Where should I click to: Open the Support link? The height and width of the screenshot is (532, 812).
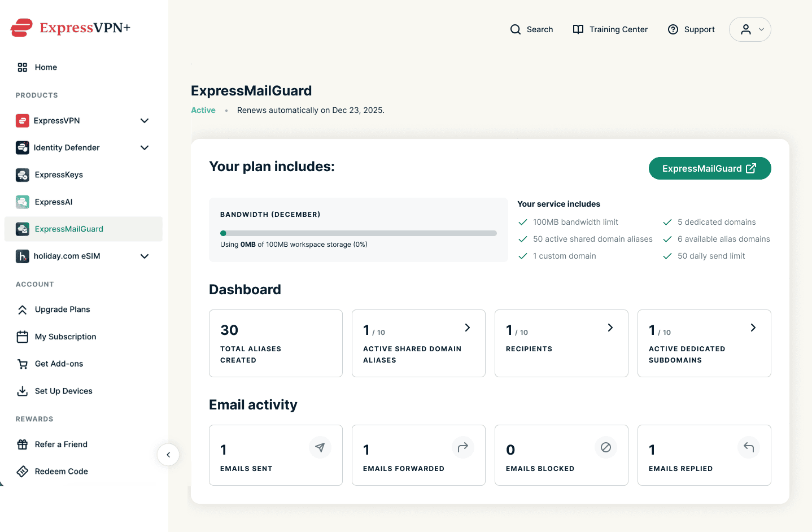[691, 29]
